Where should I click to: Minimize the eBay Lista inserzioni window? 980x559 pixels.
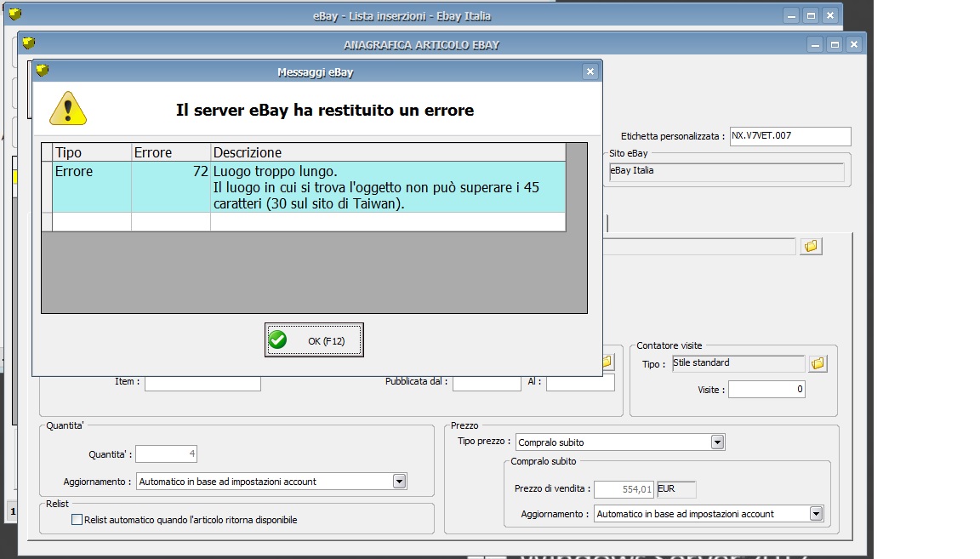[x=791, y=16]
